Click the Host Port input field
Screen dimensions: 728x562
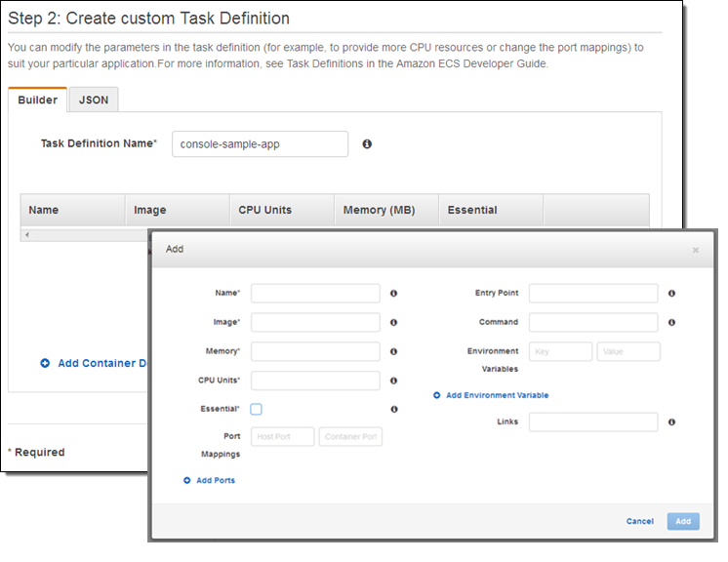point(283,437)
